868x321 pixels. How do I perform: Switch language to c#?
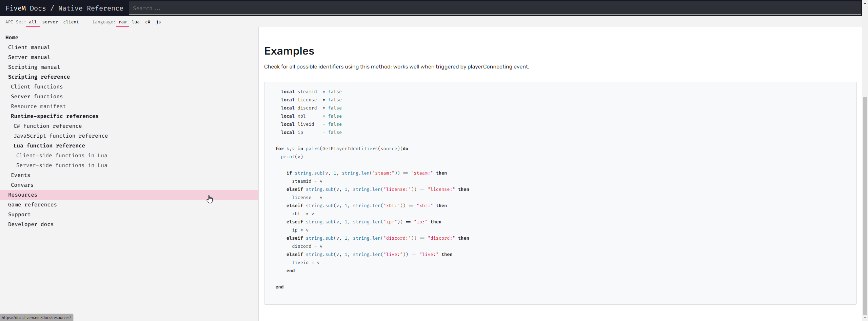click(147, 22)
